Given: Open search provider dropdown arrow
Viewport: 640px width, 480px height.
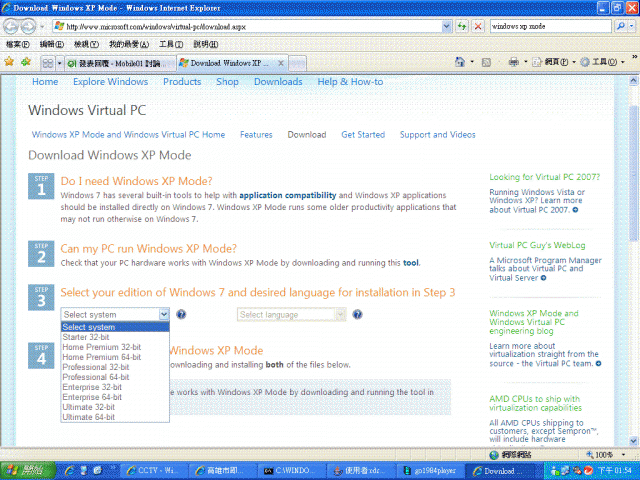Looking at the screenshot, I should (632, 26).
